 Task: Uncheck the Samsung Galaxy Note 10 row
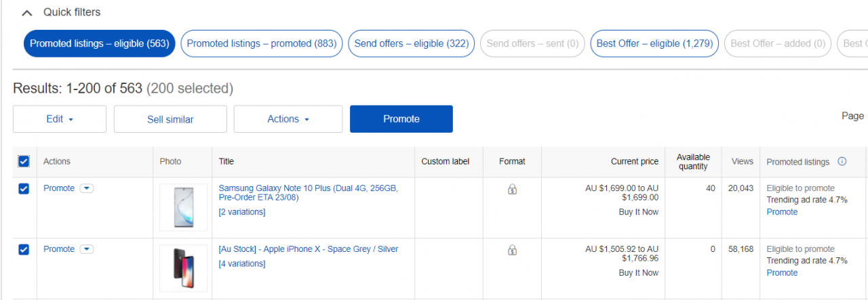[x=24, y=189]
